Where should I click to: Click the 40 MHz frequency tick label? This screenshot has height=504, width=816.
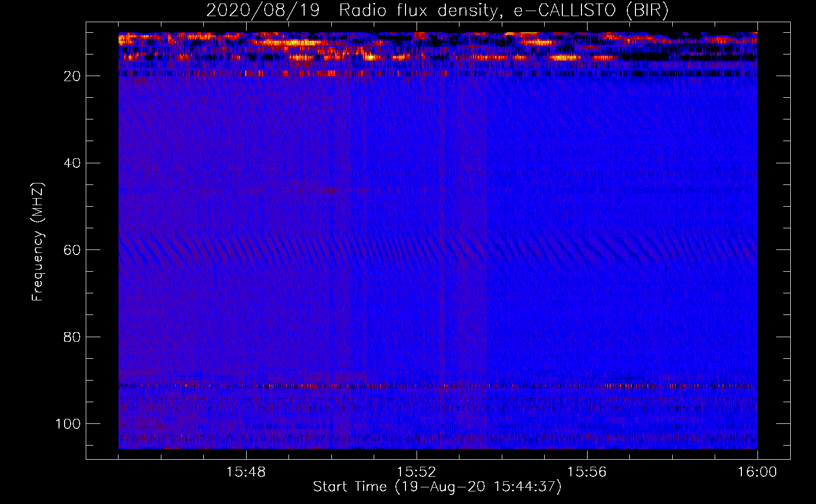[72, 163]
